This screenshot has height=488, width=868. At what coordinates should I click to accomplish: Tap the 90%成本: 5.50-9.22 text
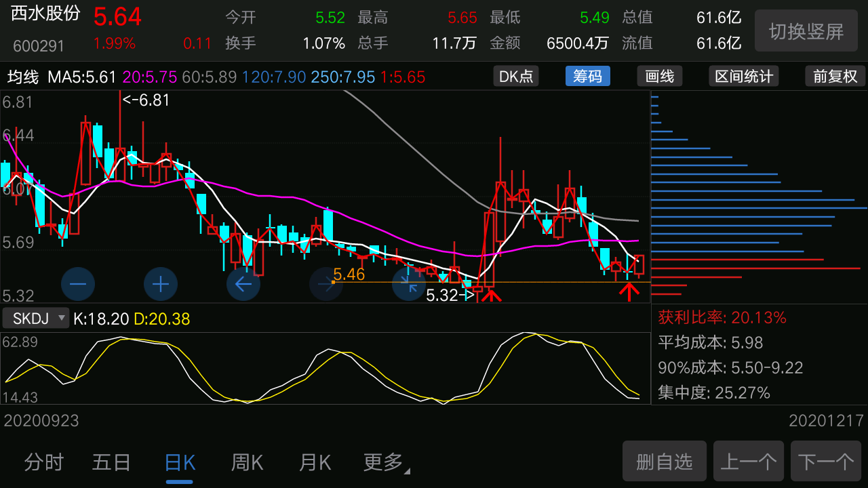tap(730, 367)
